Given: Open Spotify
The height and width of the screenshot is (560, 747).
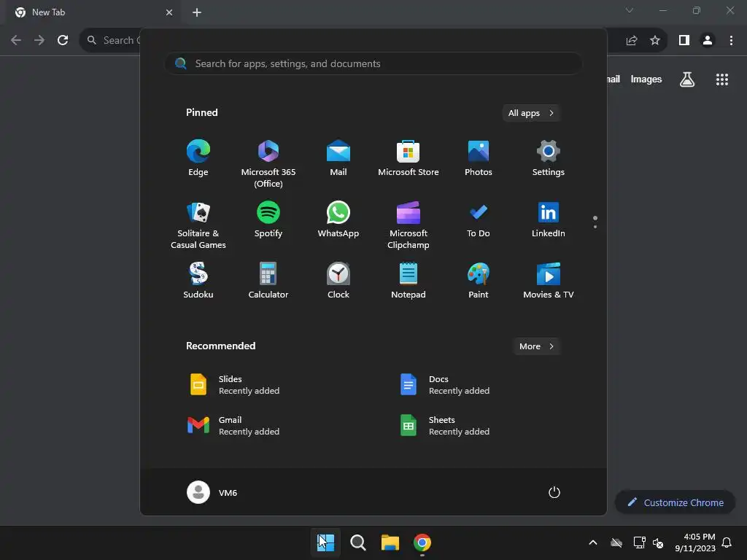Looking at the screenshot, I should [x=268, y=219].
